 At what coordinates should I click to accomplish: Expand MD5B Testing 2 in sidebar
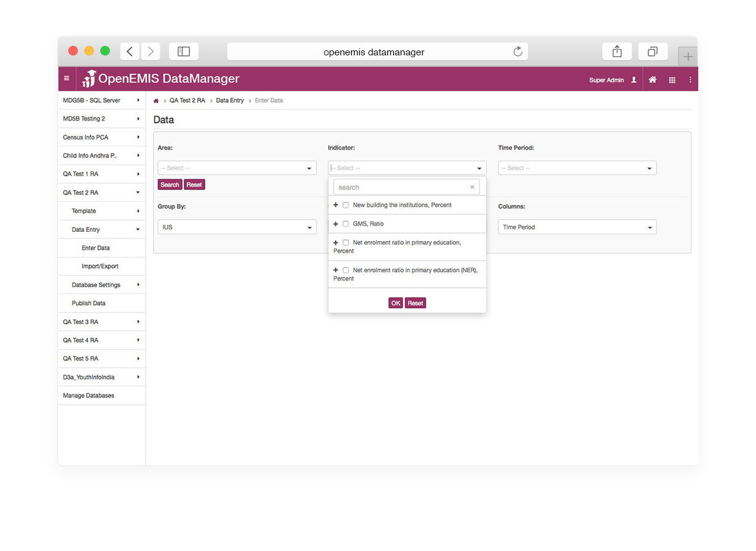click(101, 119)
